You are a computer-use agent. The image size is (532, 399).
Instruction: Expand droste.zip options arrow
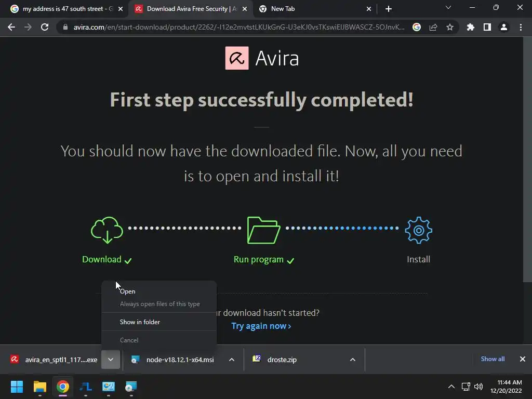click(353, 360)
